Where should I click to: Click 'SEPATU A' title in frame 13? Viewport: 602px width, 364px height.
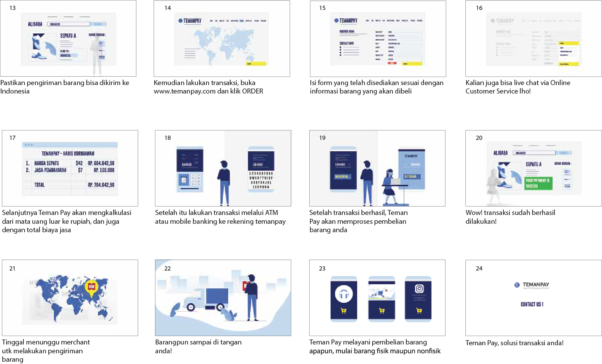(68, 36)
